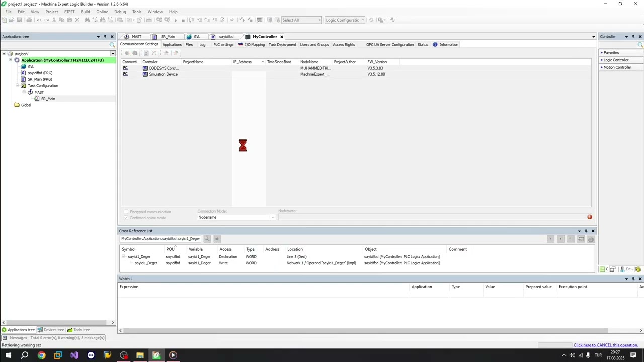This screenshot has width=644, height=362.
Task: Open Chrome from the Windows taskbar
Action: point(41,355)
